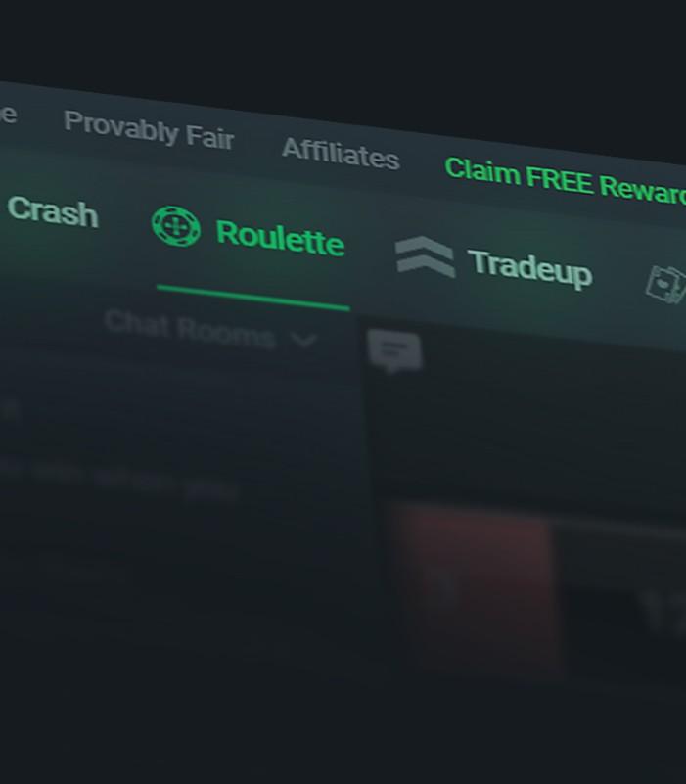Click the blurred red roulette tile
Screen dimensions: 686x784
coord(475,590)
